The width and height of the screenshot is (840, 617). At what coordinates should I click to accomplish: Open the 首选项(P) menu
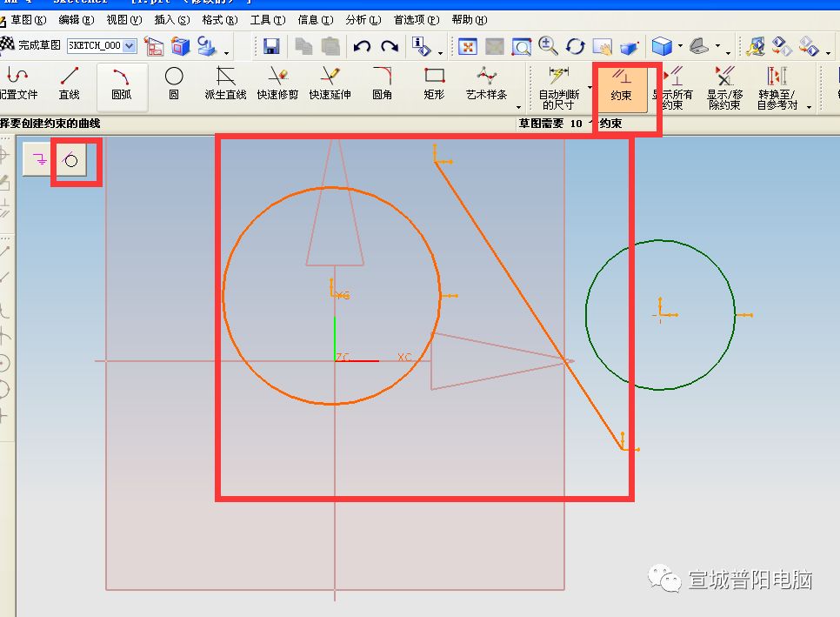(417, 20)
